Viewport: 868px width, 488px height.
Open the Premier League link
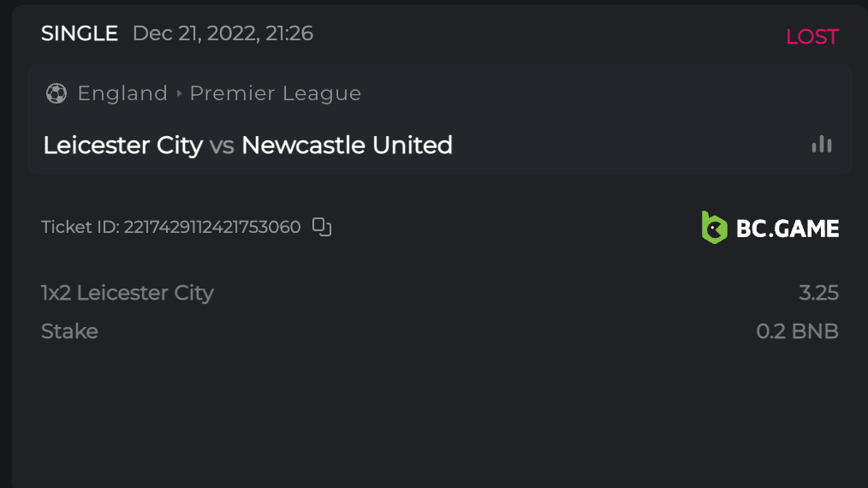[275, 93]
